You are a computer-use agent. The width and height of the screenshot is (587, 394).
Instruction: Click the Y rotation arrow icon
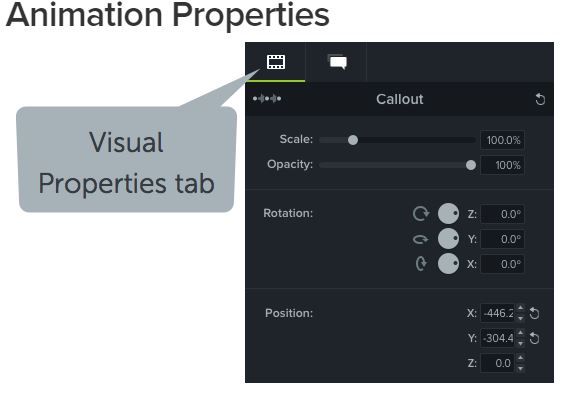[421, 239]
